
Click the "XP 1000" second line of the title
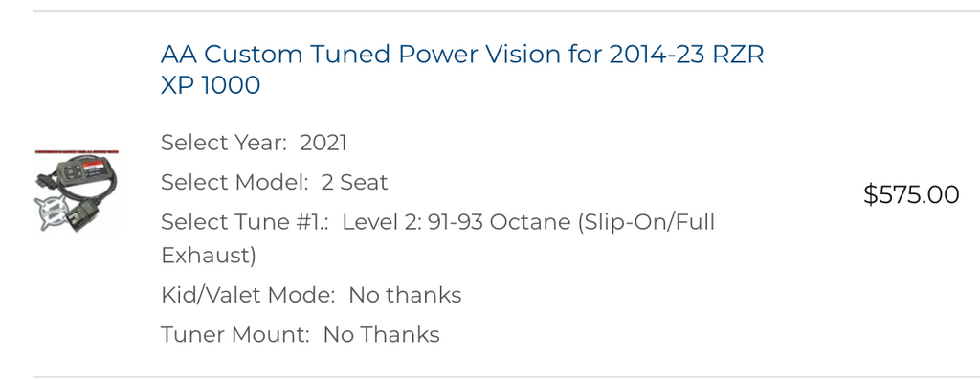pyautogui.click(x=210, y=85)
